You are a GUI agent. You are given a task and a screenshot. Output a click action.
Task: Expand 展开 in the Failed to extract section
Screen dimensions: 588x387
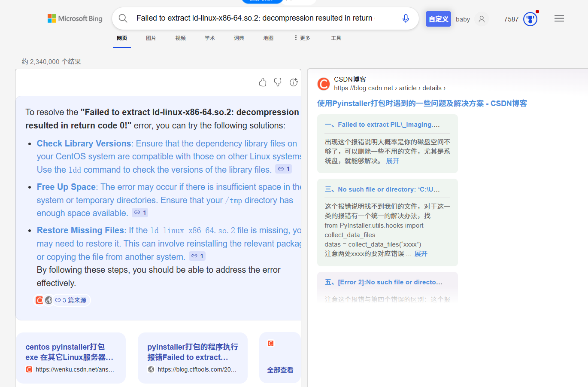393,161
